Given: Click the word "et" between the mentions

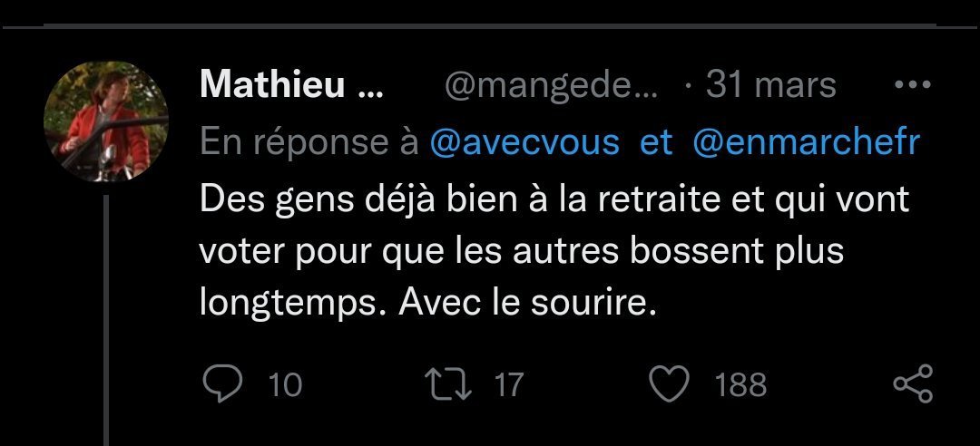Looking at the screenshot, I should 656,142.
